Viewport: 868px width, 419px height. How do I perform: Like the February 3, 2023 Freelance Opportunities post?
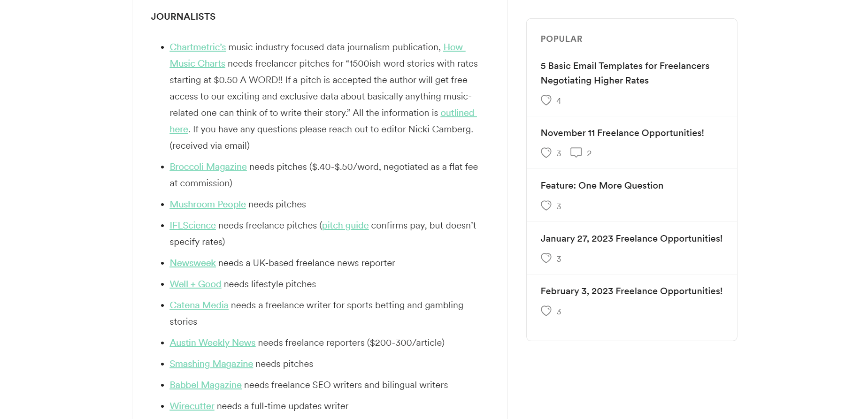[546, 311]
